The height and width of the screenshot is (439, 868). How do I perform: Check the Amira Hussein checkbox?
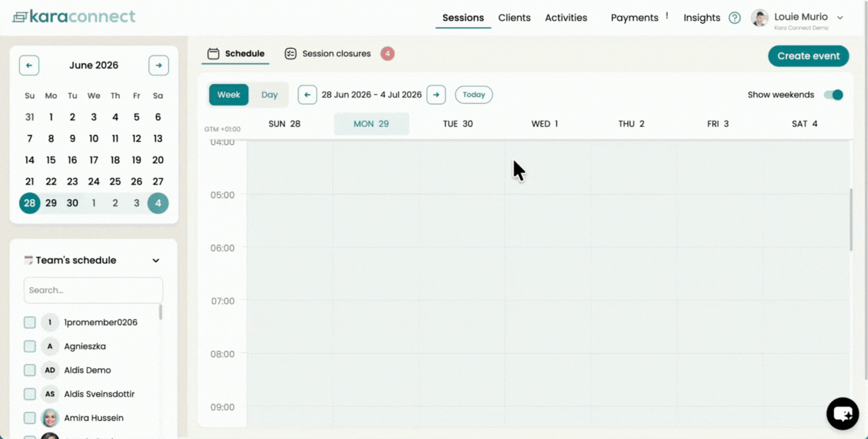pyautogui.click(x=30, y=418)
